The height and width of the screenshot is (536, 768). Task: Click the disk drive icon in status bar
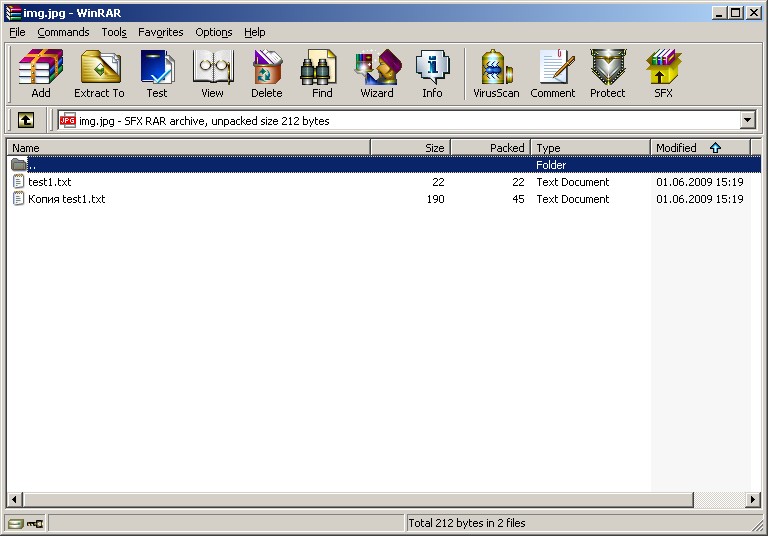pos(16,524)
